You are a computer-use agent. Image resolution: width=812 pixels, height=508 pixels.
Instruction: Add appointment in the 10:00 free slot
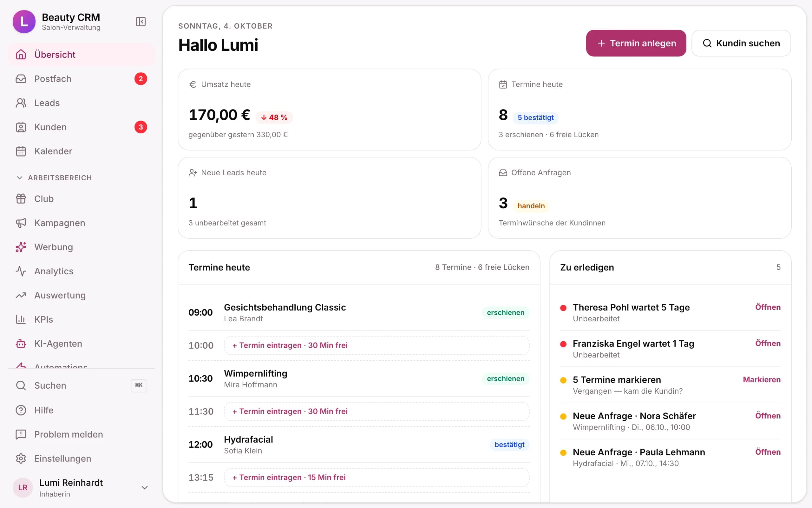(x=377, y=345)
